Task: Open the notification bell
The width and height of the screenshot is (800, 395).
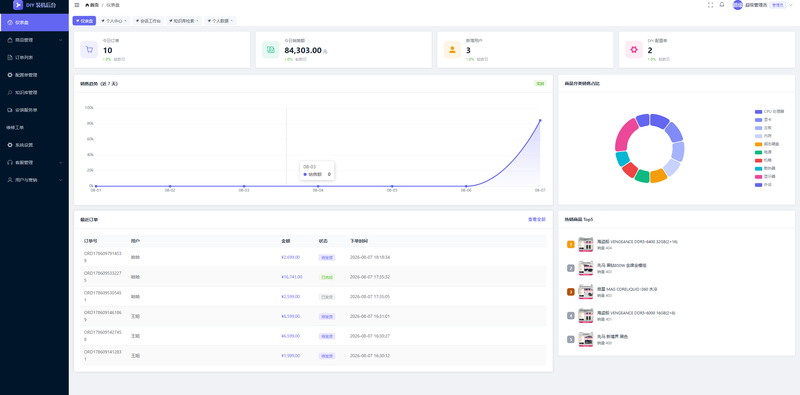Action: (x=721, y=5)
